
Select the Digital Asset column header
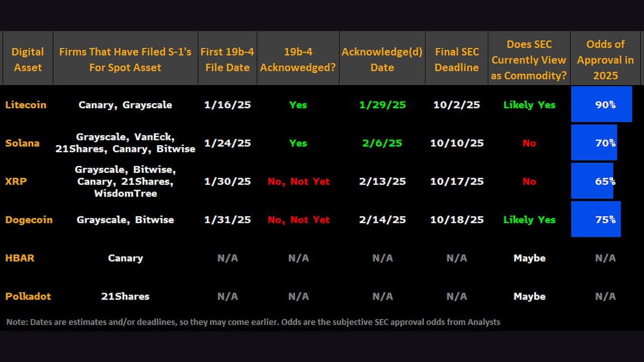(x=28, y=59)
